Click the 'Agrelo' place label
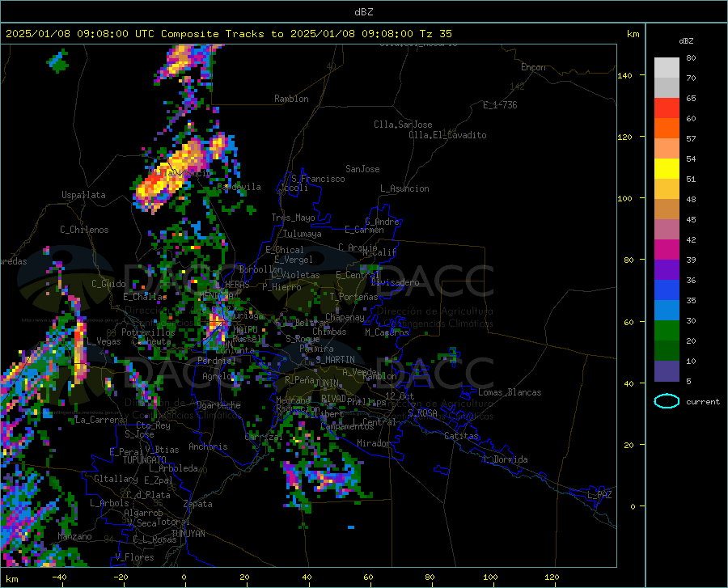This screenshot has height=588, width=728. [218, 376]
